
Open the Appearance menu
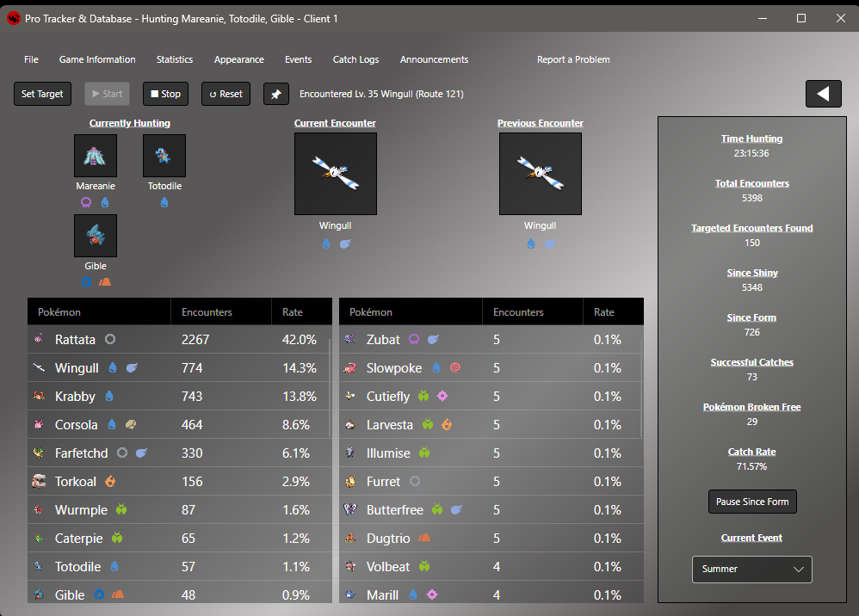239,59
